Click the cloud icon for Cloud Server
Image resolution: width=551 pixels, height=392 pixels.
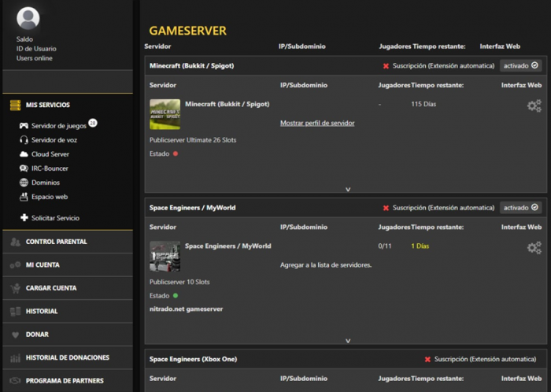[24, 154]
